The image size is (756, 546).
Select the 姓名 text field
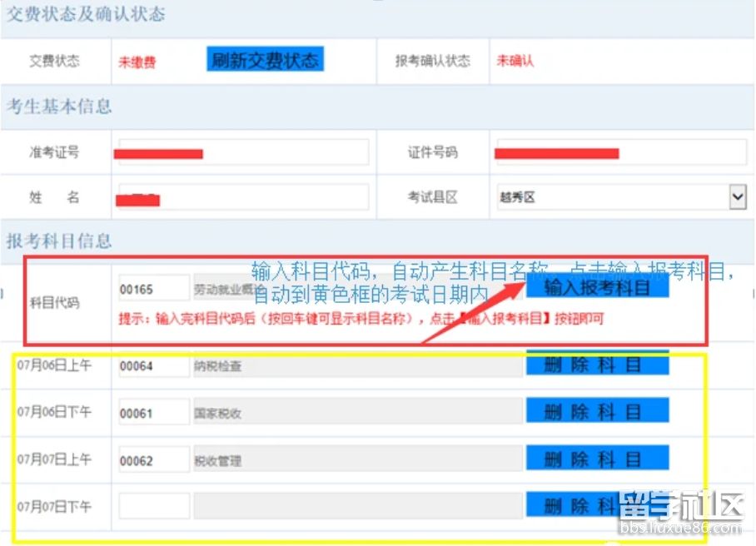(x=243, y=197)
